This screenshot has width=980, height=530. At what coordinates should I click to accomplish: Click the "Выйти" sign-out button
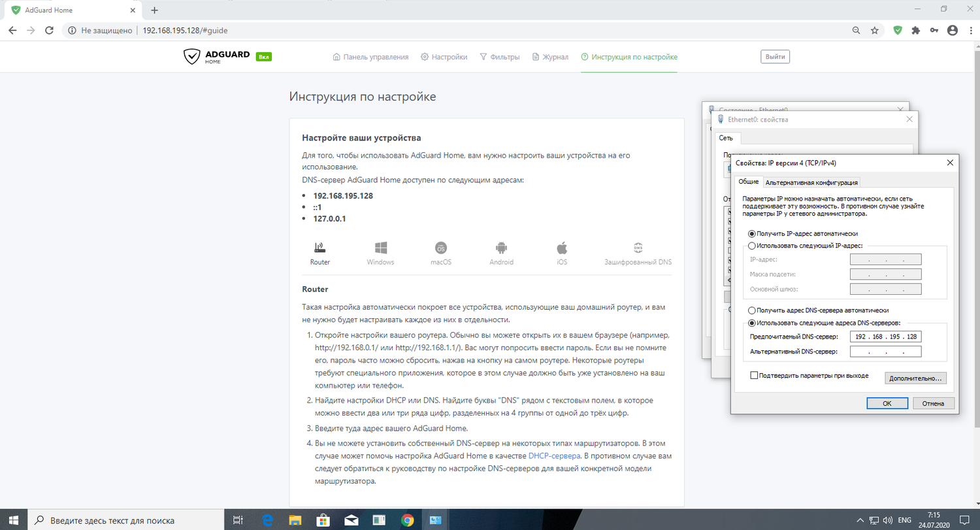click(775, 57)
